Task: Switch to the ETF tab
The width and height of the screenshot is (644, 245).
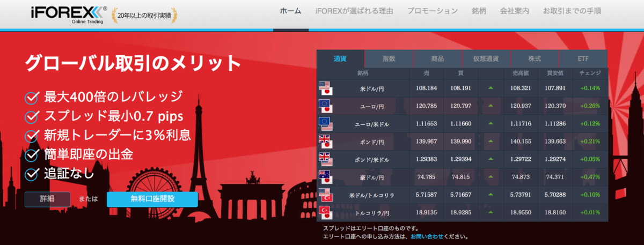Action: 583,58
